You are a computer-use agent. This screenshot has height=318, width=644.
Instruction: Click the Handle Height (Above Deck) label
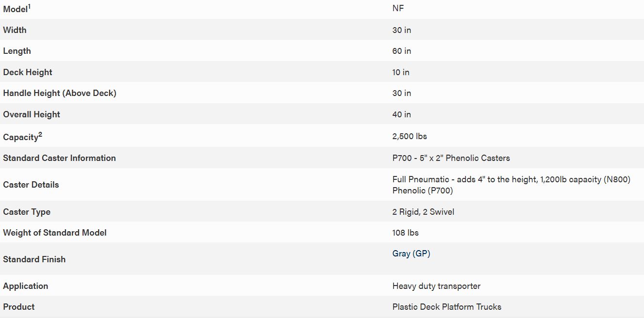point(60,93)
